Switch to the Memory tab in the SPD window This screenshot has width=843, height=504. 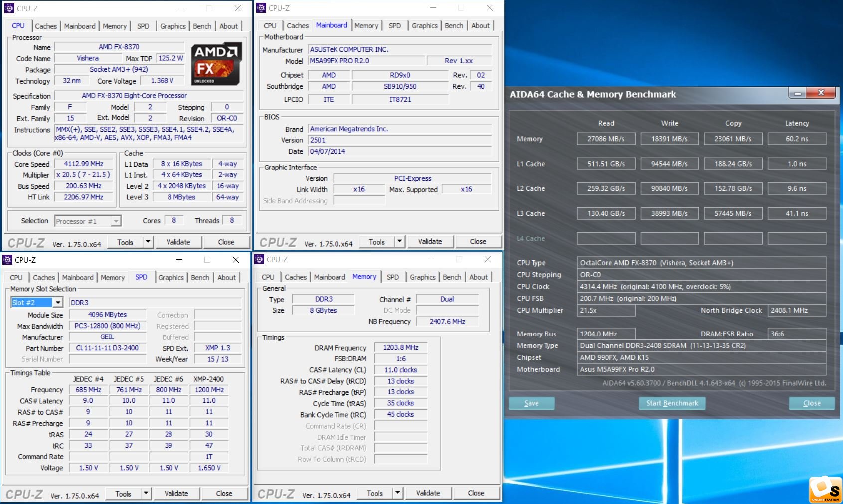click(113, 278)
